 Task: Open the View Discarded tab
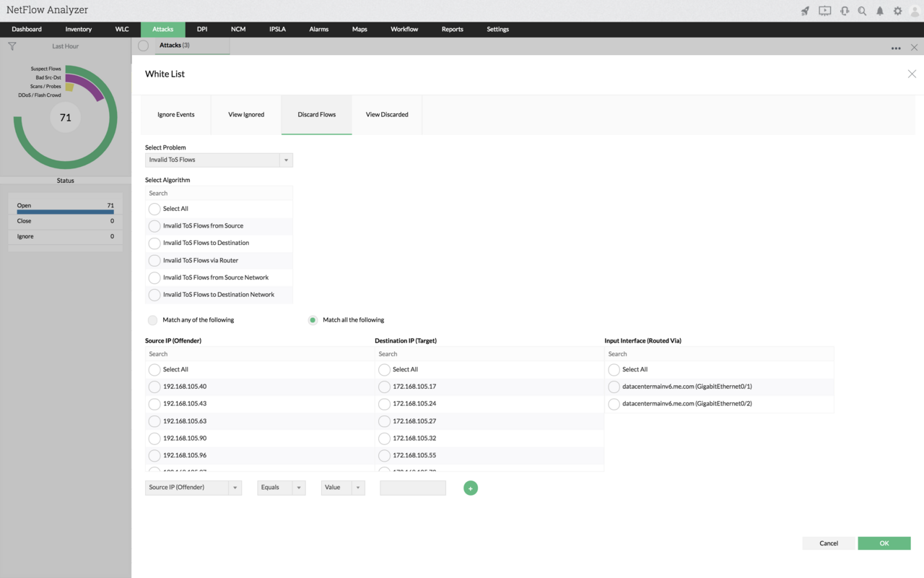point(387,115)
